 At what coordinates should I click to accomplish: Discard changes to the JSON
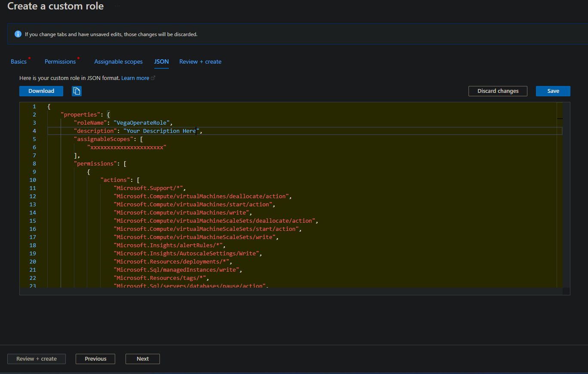click(x=498, y=91)
